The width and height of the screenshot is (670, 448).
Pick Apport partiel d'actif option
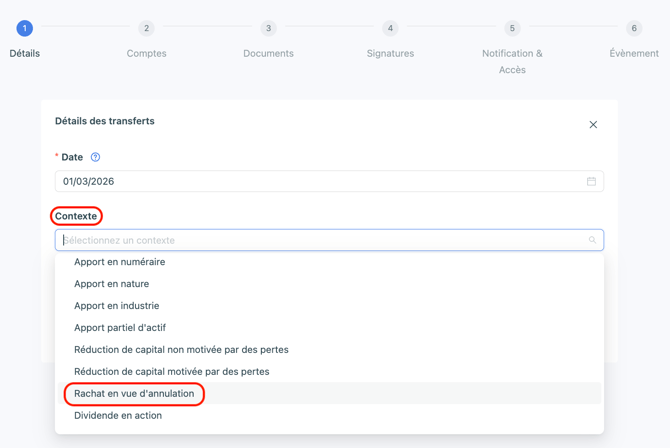pos(120,328)
